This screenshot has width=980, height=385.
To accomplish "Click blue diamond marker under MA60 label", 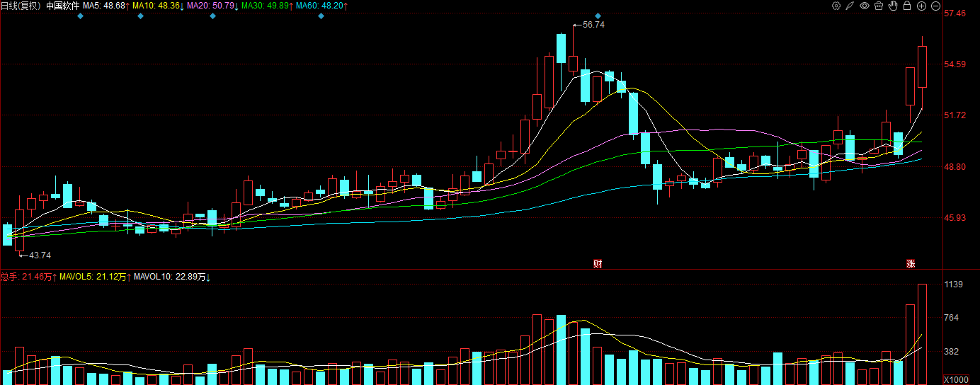I will [321, 16].
